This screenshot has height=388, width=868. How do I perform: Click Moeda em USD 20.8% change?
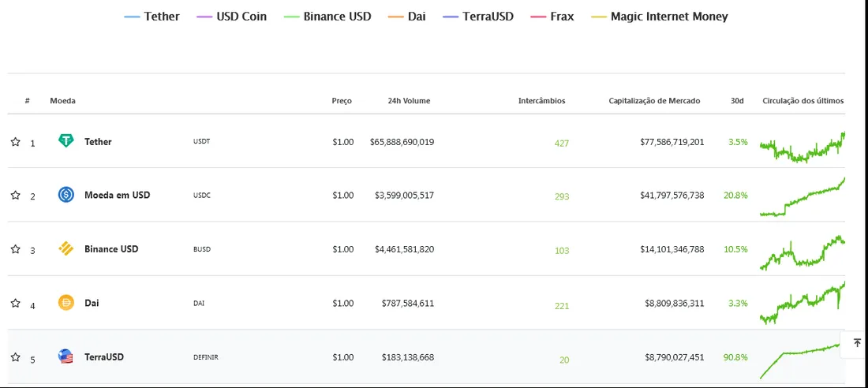pos(735,195)
